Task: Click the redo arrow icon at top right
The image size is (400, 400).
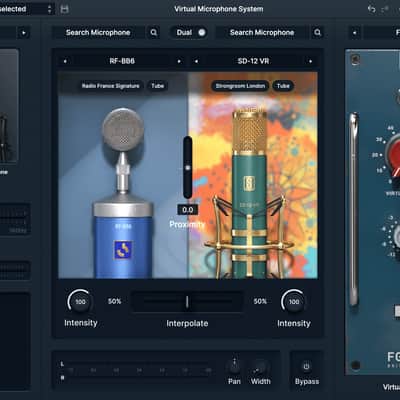Action: pyautogui.click(x=385, y=9)
